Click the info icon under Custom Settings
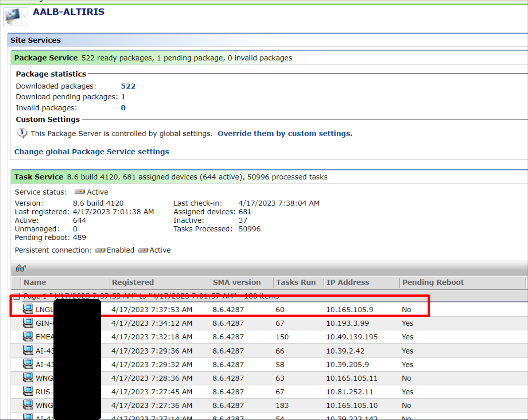This screenshot has width=528, height=420. [22, 133]
